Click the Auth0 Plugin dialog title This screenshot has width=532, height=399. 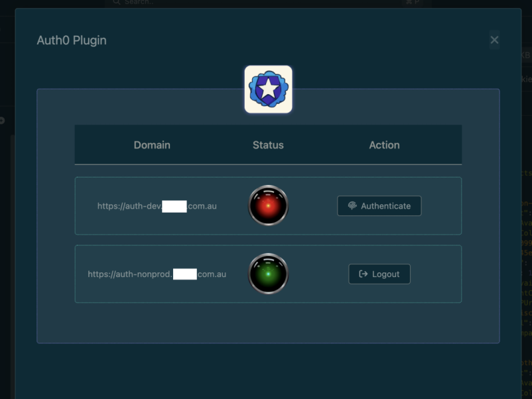pyautogui.click(x=72, y=40)
